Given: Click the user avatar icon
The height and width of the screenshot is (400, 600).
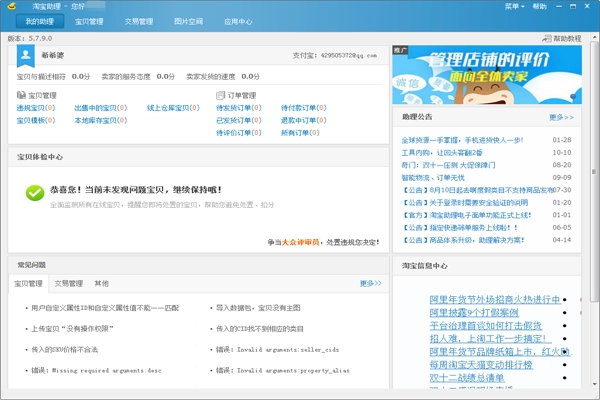Looking at the screenshot, I should (x=26, y=55).
